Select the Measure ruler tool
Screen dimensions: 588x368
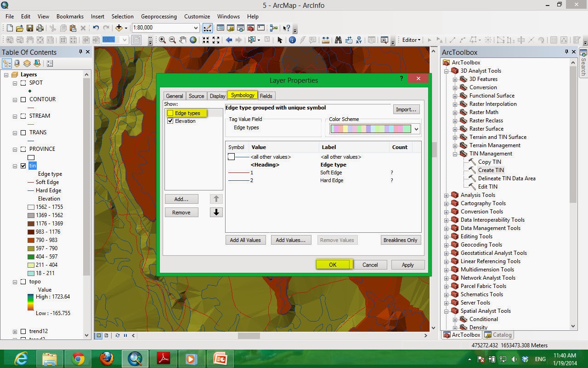(326, 40)
